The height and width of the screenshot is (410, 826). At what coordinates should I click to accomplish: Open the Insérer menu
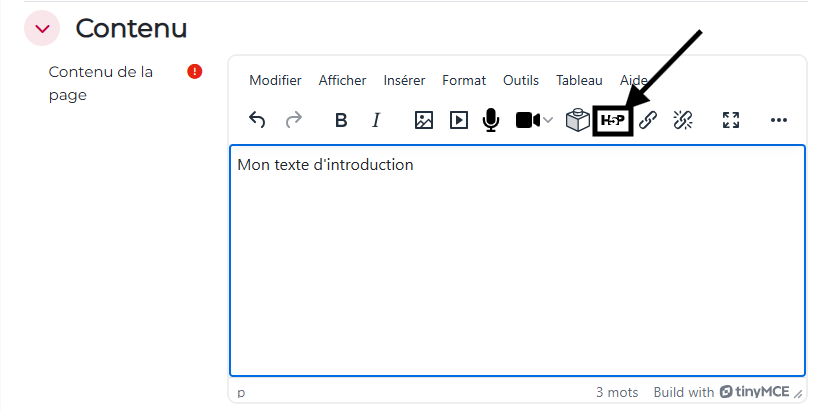point(404,80)
